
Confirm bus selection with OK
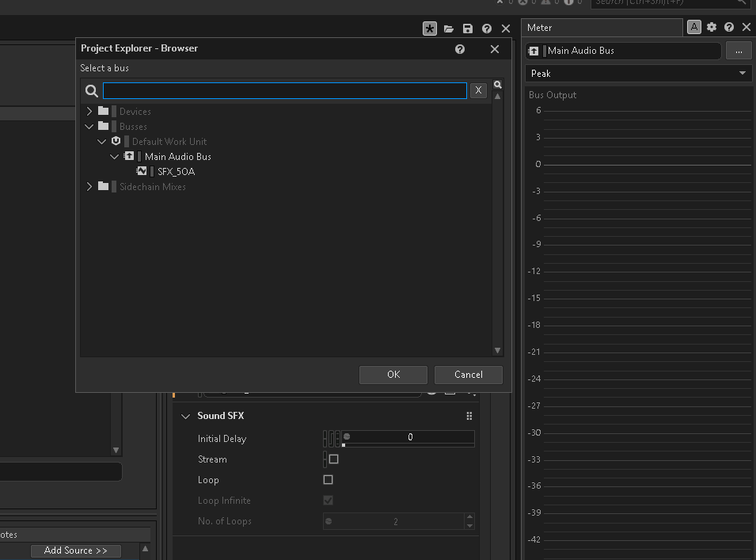point(393,375)
